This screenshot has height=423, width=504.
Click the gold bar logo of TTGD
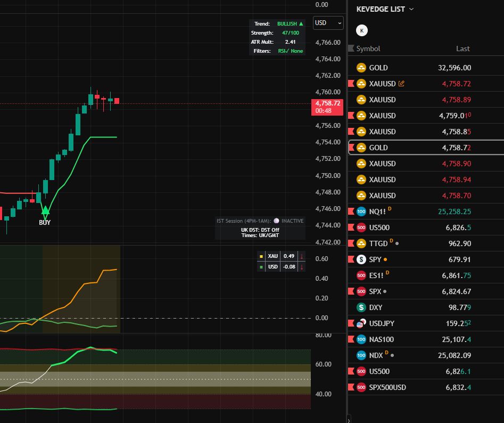coord(361,243)
